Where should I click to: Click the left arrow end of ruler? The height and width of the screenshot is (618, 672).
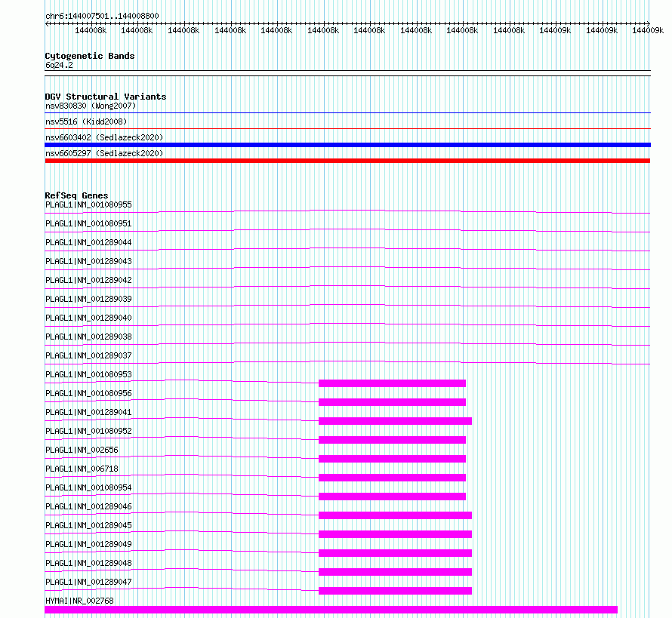coord(47,24)
